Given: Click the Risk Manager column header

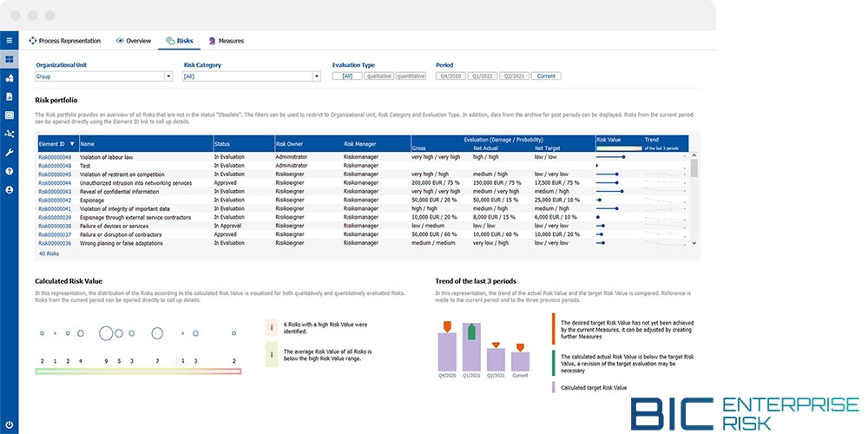Looking at the screenshot, I should click(x=360, y=144).
